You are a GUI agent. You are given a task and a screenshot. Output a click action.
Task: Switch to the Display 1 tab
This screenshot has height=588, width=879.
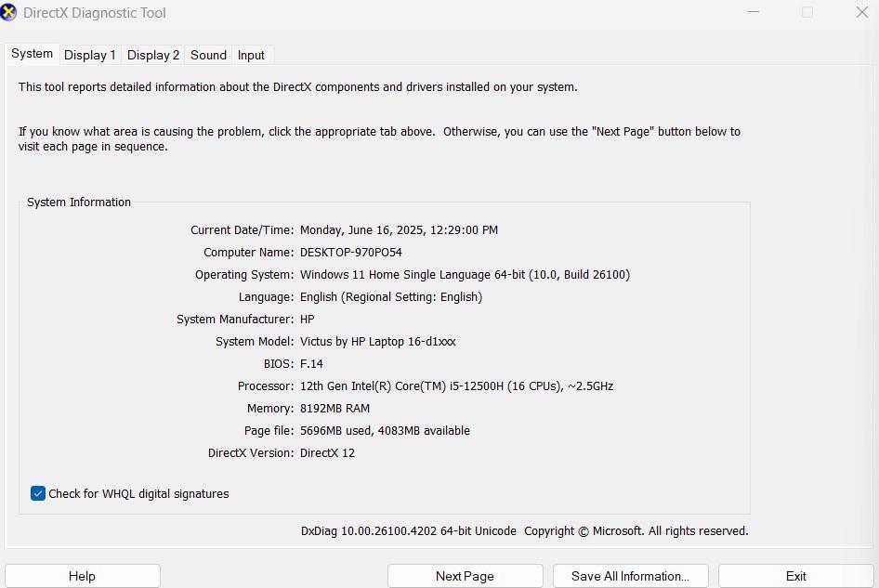click(89, 55)
